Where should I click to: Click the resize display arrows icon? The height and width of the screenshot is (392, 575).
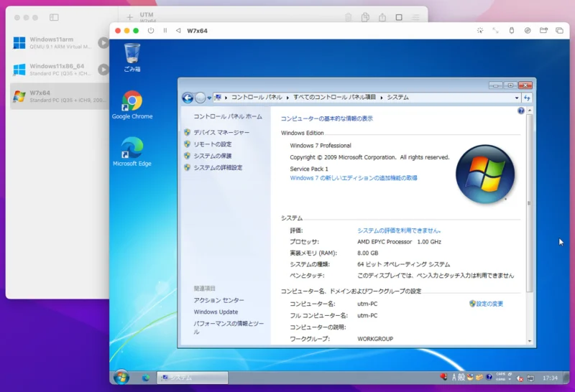click(x=496, y=31)
